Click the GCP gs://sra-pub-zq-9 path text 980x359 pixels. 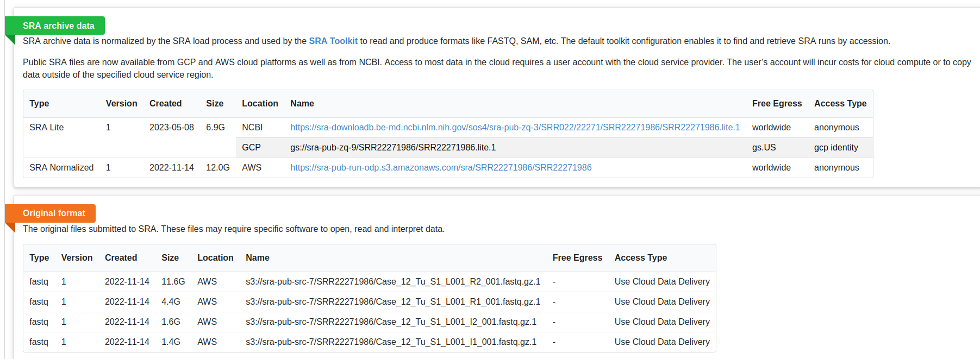pyautogui.click(x=392, y=148)
